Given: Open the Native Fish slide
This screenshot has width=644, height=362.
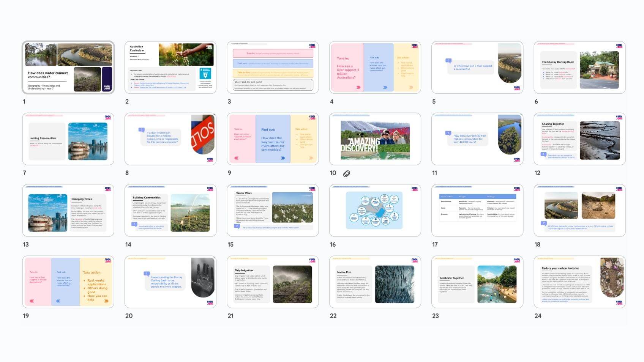Looking at the screenshot, I should (375, 282).
